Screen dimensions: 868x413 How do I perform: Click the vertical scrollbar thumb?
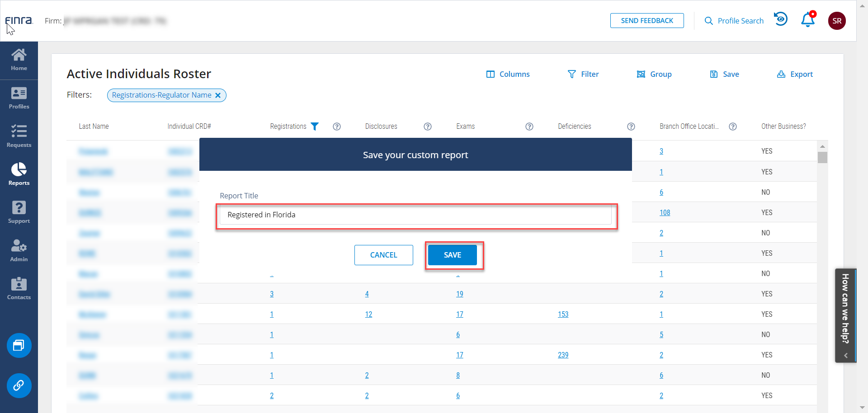pos(822,157)
